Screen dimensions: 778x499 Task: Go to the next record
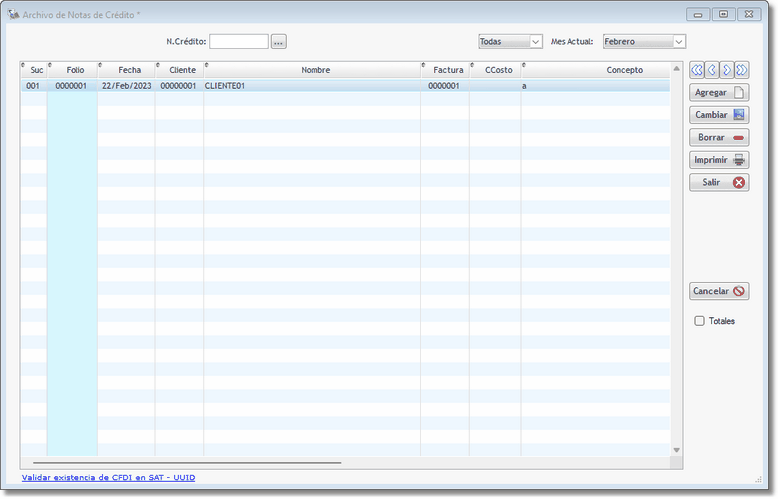[727, 70]
